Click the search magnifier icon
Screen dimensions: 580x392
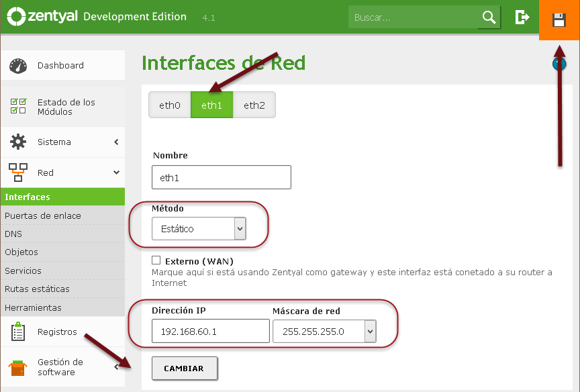pyautogui.click(x=489, y=17)
